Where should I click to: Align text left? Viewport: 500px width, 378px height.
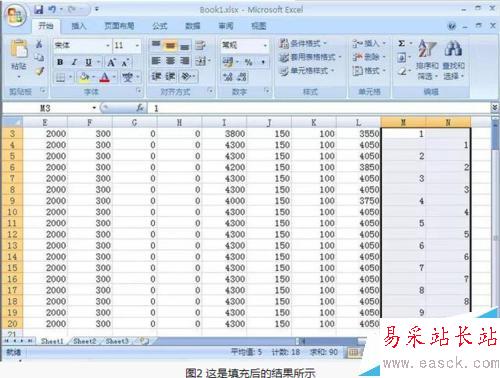(156, 61)
